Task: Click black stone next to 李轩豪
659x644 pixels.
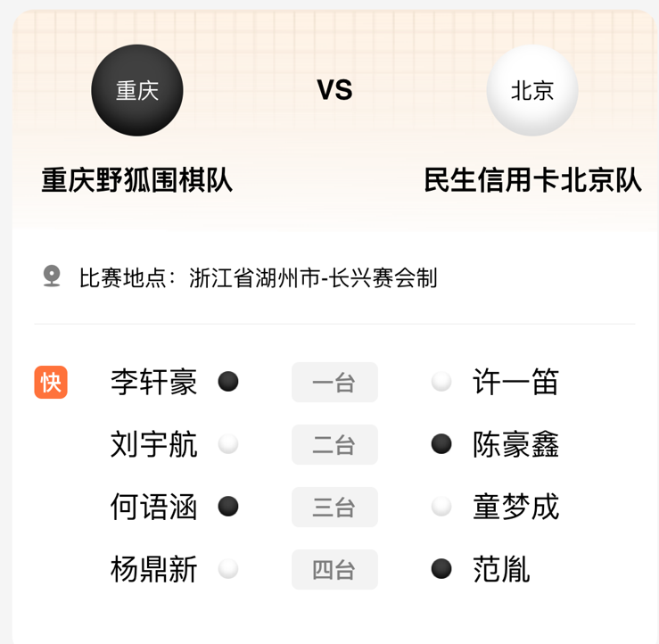Action: pos(228,382)
